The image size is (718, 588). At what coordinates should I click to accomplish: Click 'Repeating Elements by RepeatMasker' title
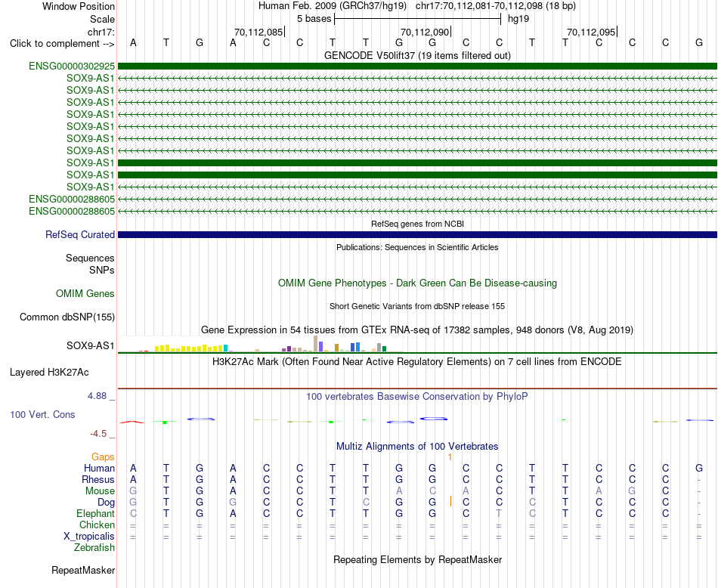coord(417,559)
